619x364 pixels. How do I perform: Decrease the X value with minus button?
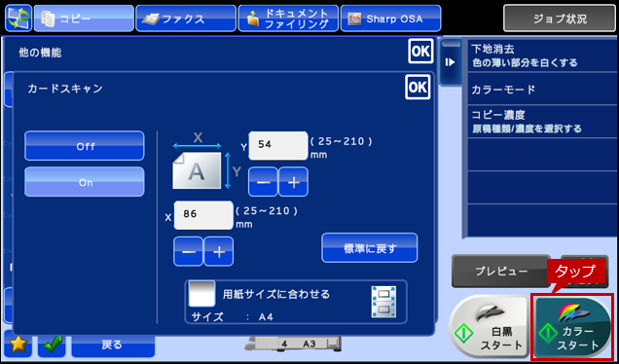click(x=188, y=251)
